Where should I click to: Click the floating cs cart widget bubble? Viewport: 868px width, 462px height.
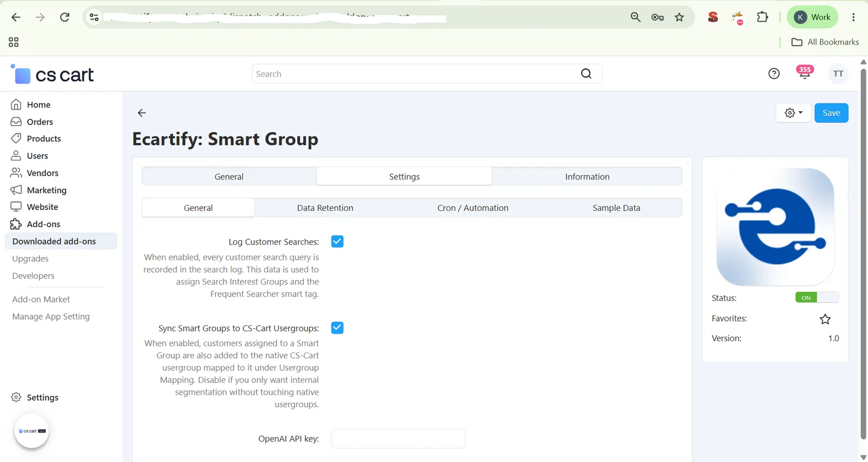tap(31, 431)
